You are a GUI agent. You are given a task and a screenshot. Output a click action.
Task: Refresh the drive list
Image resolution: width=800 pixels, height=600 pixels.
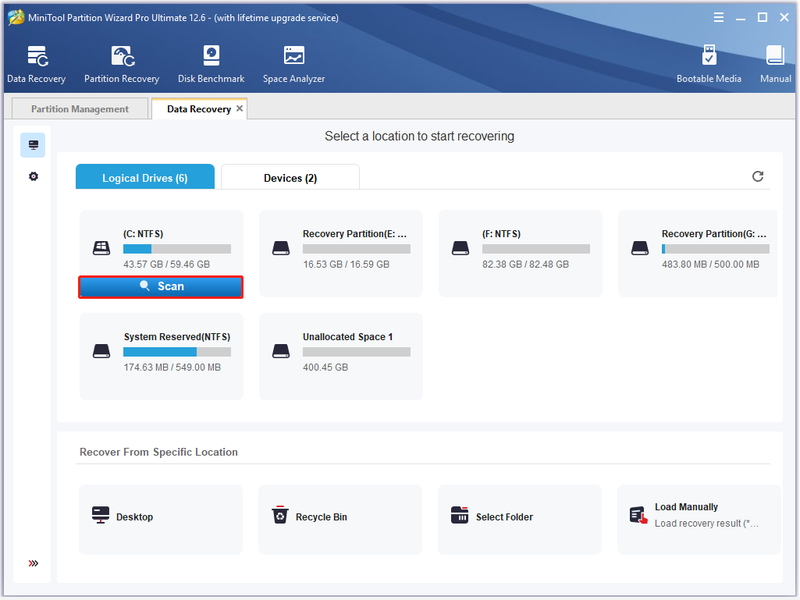click(x=758, y=177)
